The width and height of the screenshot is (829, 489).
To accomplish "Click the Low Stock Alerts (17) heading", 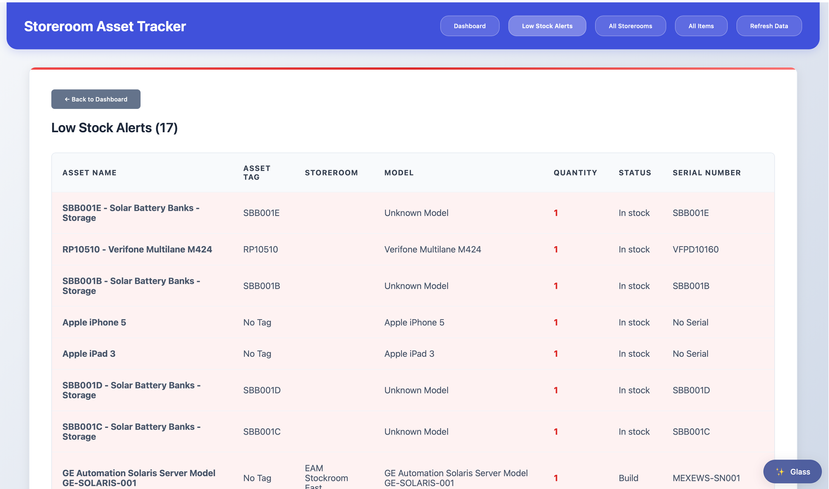I will pyautogui.click(x=114, y=128).
